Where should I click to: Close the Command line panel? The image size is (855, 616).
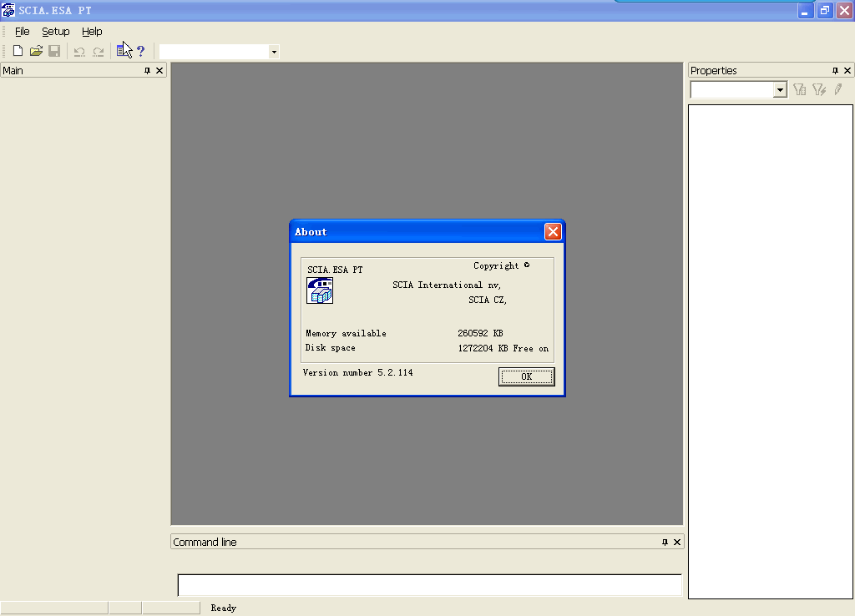pos(676,542)
